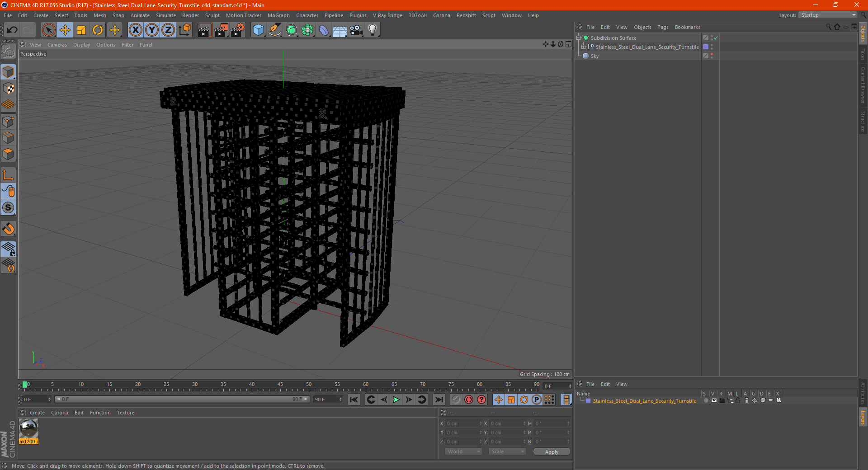868x470 pixels.
Task: Click Make Editable icon
Action: 8,52
